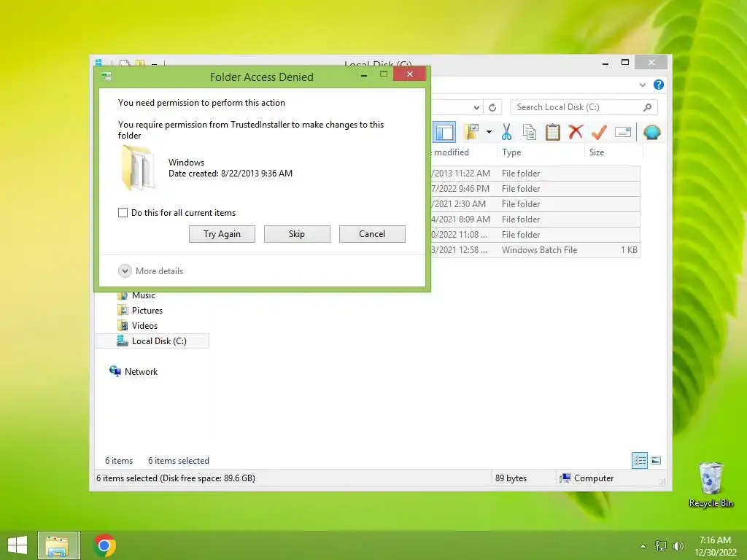The height and width of the screenshot is (560, 747).
Task: Click the Try Again button
Action: pos(222,234)
